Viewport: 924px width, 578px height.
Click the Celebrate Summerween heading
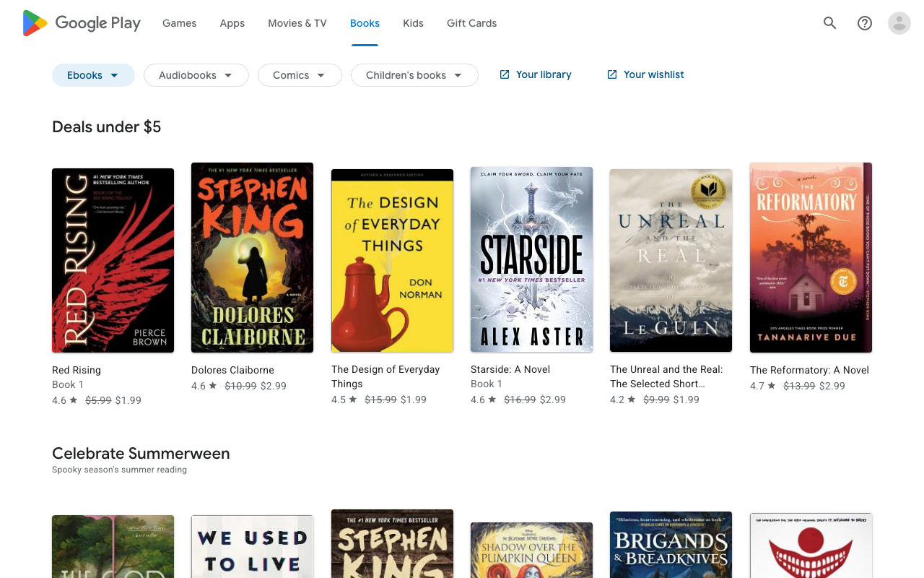coord(141,454)
